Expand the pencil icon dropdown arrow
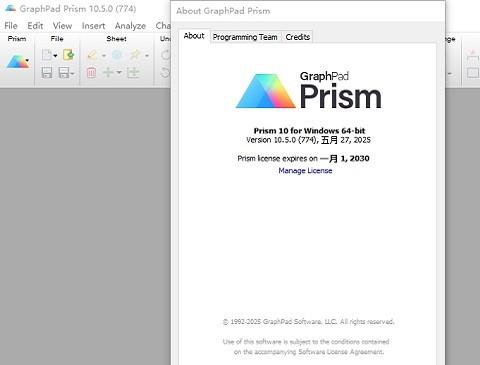Image resolution: width=480 pixels, height=365 pixels. [104, 56]
